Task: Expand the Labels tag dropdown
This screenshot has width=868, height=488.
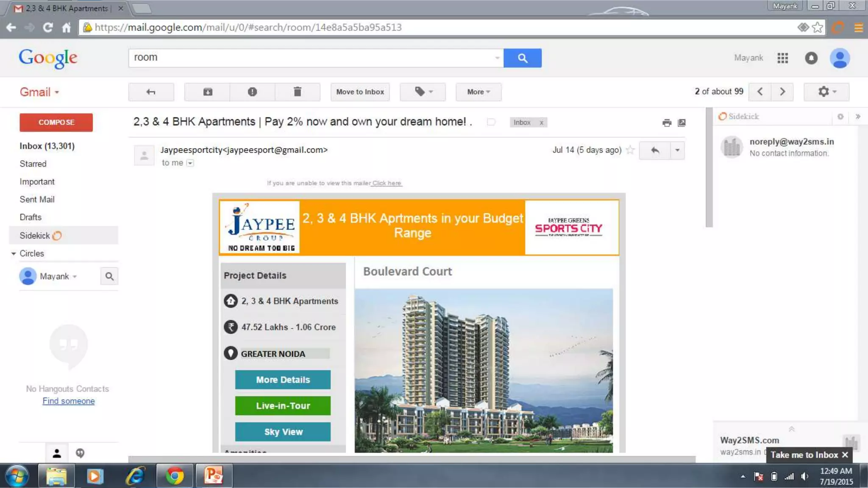Action: [x=423, y=92]
